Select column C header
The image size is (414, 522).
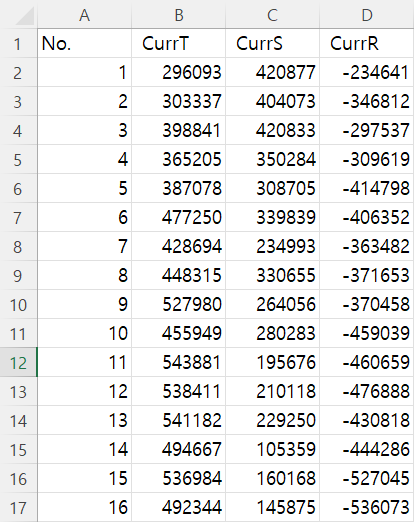click(x=273, y=14)
